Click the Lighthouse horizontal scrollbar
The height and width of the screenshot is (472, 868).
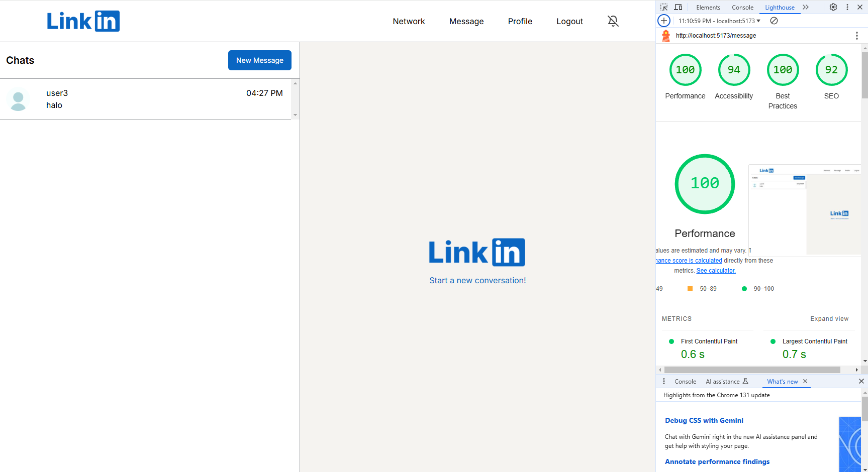click(752, 370)
